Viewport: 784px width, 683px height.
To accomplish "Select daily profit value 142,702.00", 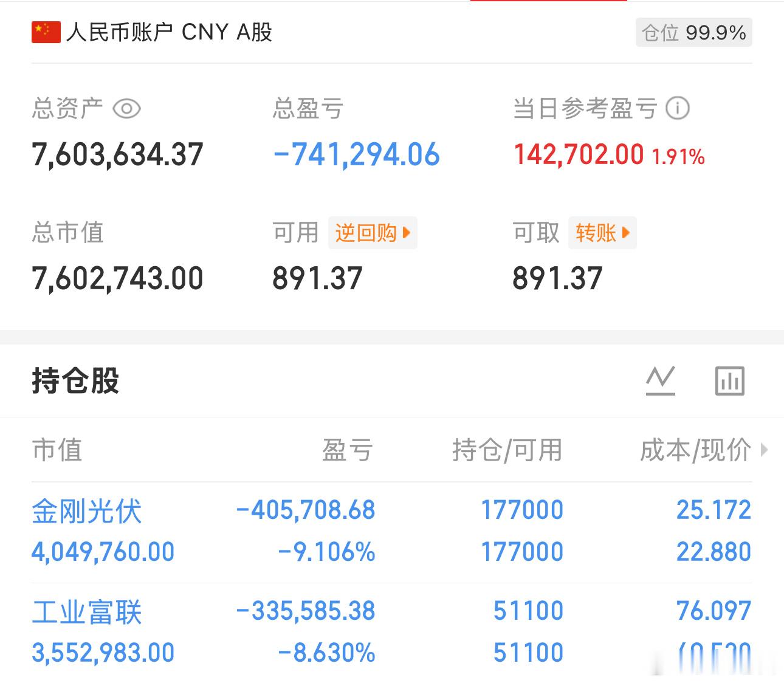I will tap(579, 154).
